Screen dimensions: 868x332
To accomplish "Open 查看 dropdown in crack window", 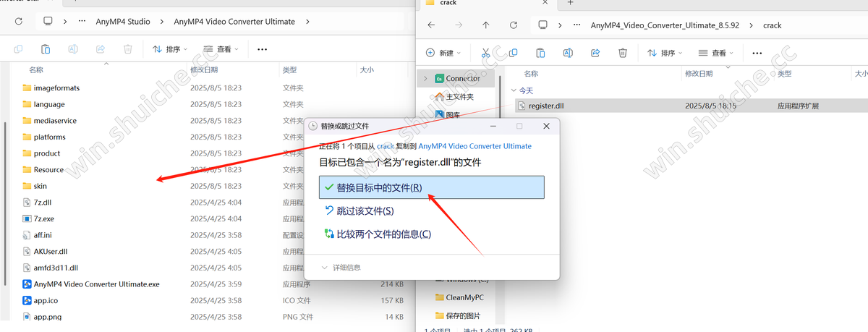I will point(715,53).
